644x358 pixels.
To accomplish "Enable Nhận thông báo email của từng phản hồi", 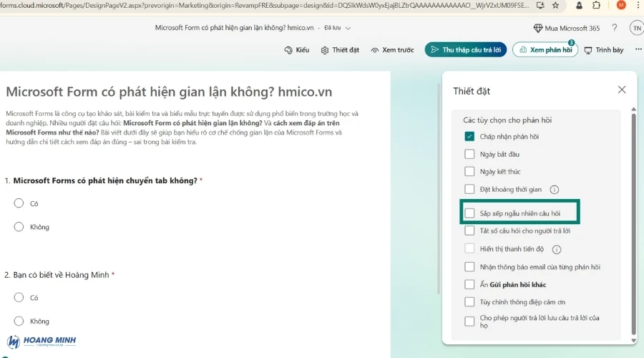I will pyautogui.click(x=469, y=267).
